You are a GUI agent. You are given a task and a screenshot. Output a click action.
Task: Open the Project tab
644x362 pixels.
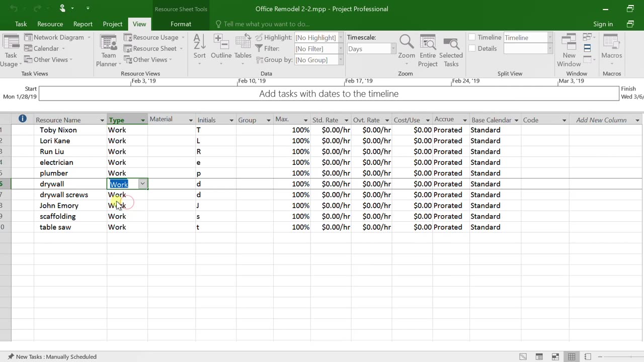[x=112, y=24]
